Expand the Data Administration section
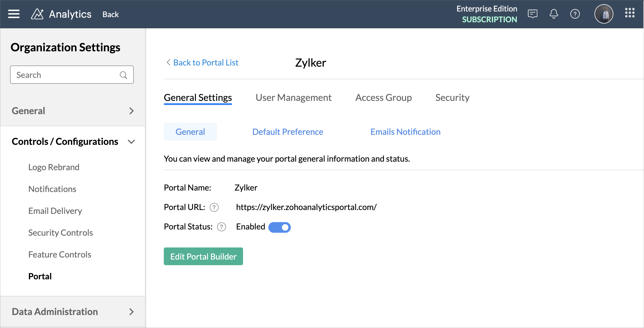 tap(131, 312)
